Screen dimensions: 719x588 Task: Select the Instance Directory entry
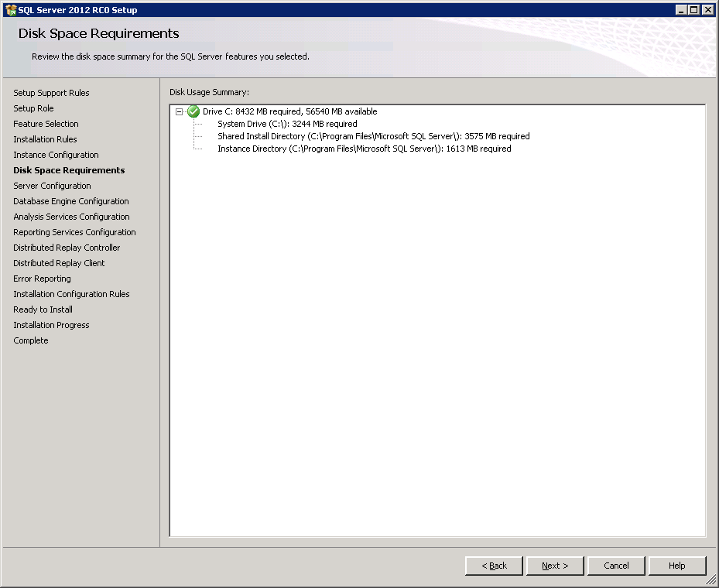364,149
